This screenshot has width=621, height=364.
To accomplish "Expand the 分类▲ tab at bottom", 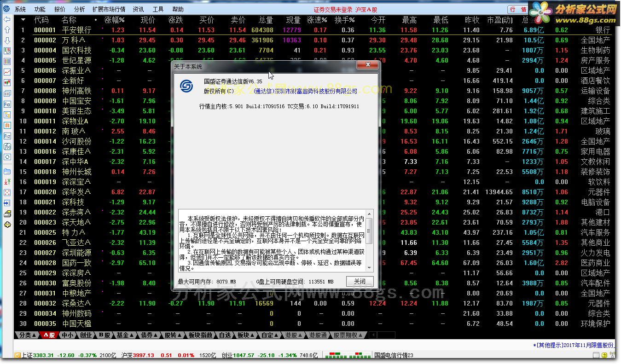I will pos(27,335).
